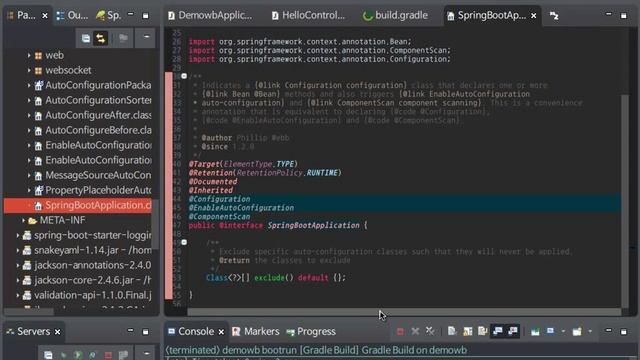Screen dimensions: 640x360
Task: Expand AutoConfigurationSorter class node
Action: (x=29, y=100)
